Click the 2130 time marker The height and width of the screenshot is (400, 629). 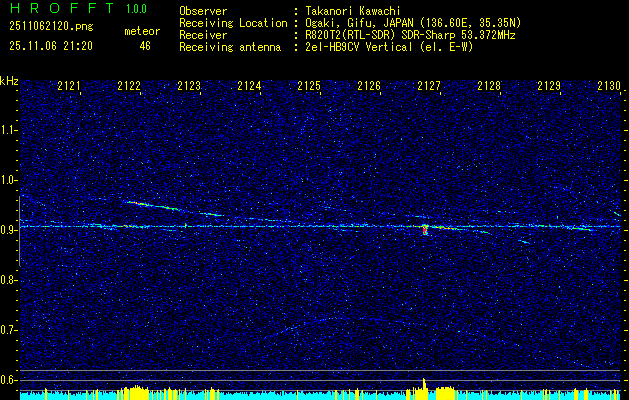click(x=609, y=85)
